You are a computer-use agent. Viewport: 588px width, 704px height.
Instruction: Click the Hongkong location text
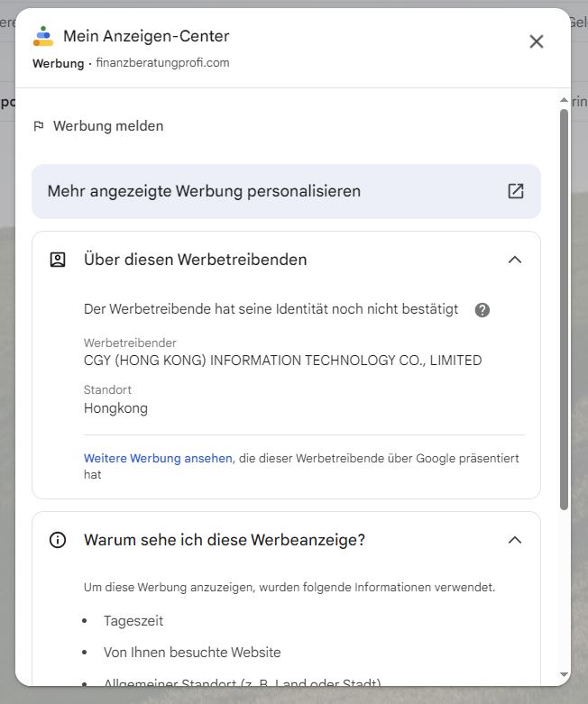click(115, 408)
